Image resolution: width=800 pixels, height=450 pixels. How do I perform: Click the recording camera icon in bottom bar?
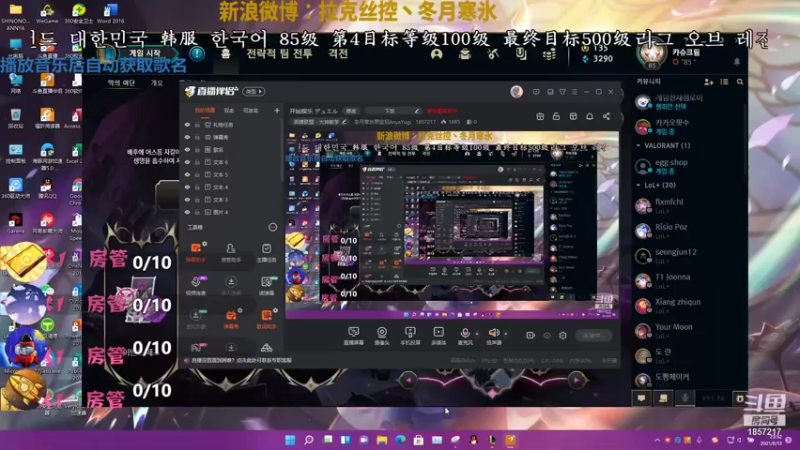tap(531, 335)
